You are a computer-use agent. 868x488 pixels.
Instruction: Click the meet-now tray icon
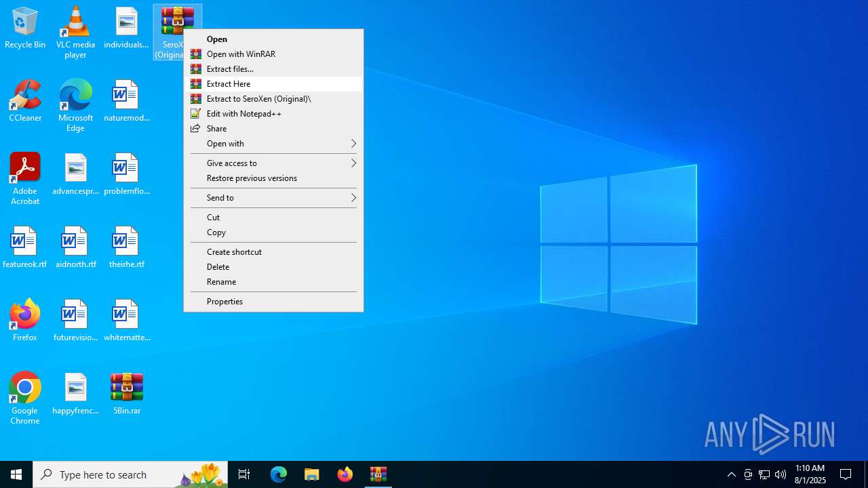pyautogui.click(x=748, y=474)
